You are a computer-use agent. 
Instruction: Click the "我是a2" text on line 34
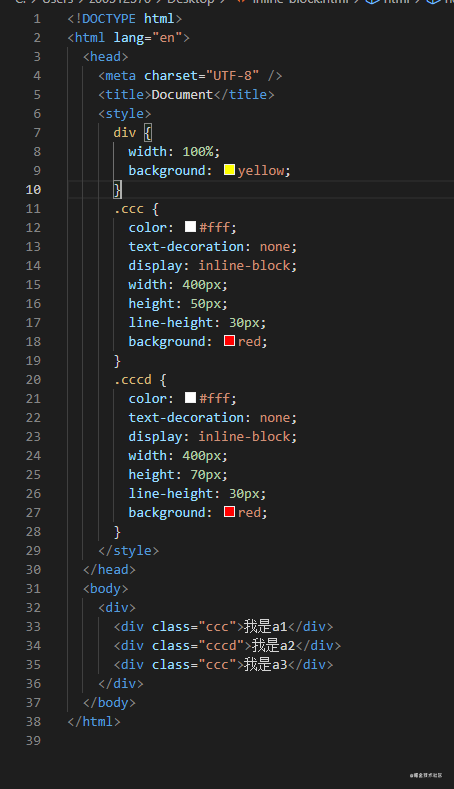point(273,646)
